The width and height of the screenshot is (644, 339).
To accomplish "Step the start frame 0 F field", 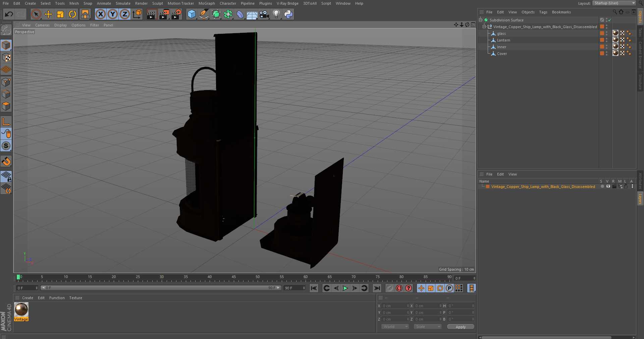I will click(37, 288).
